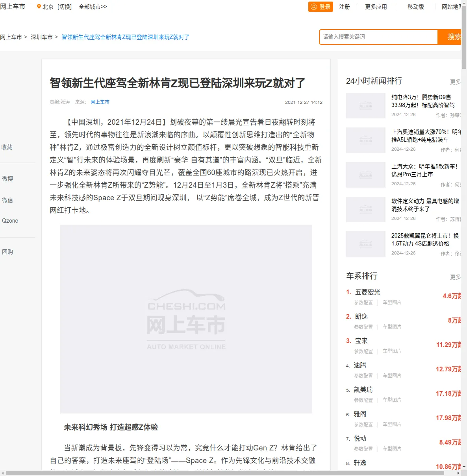Open 参数配置 for 朗逸
The image size is (467, 476).
pyautogui.click(x=363, y=327)
